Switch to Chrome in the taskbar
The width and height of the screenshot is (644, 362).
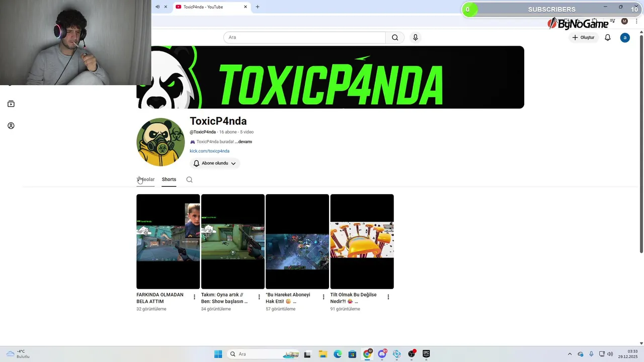coord(367,354)
